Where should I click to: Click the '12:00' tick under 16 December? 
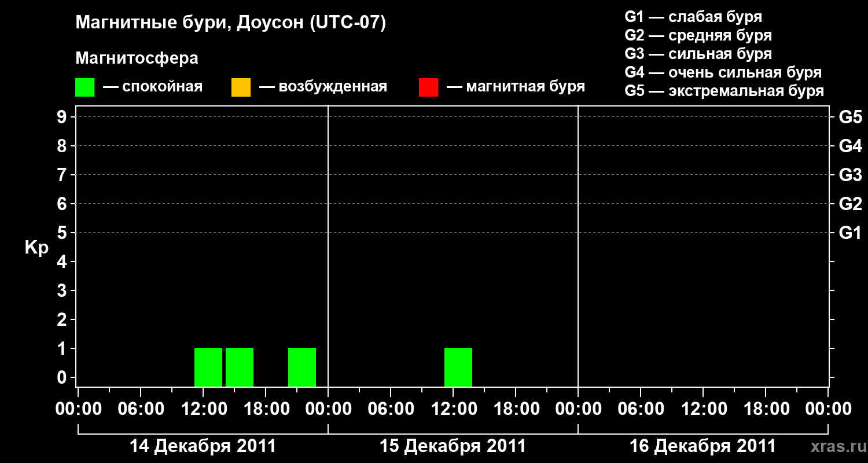pyautogui.click(x=703, y=409)
